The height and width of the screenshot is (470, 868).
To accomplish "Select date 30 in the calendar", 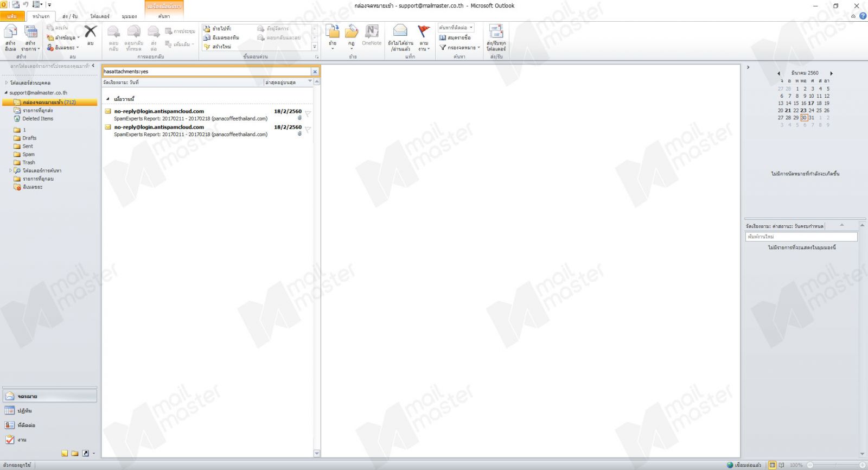I will pyautogui.click(x=803, y=117).
